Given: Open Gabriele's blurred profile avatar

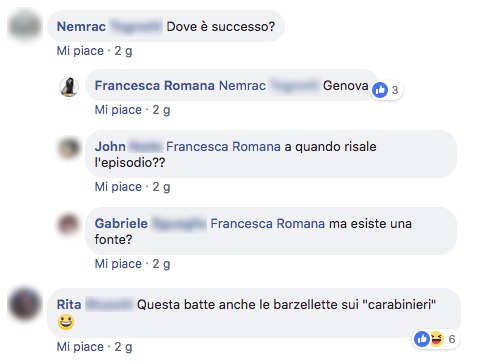Looking at the screenshot, I should 69,224.
